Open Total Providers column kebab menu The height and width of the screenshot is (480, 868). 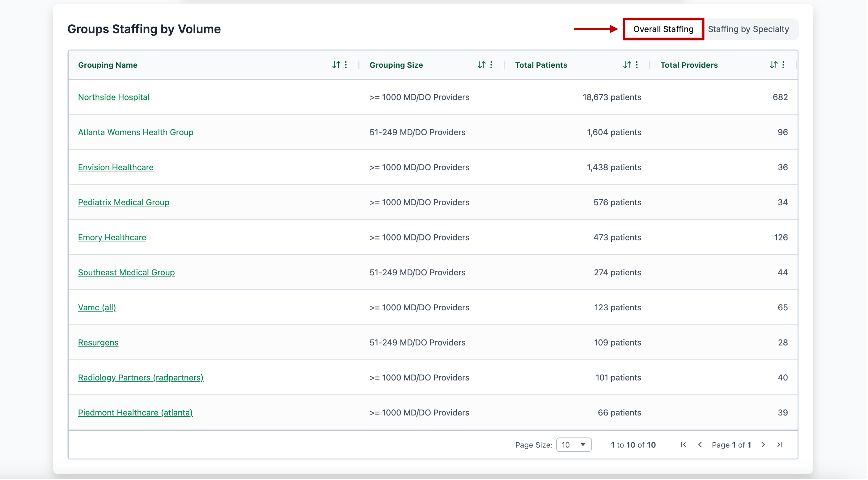click(783, 65)
